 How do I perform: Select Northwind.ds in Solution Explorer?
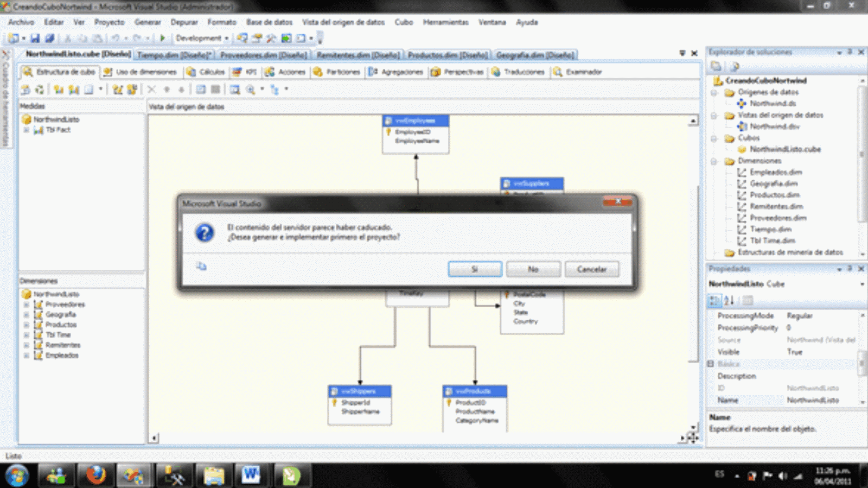point(773,104)
